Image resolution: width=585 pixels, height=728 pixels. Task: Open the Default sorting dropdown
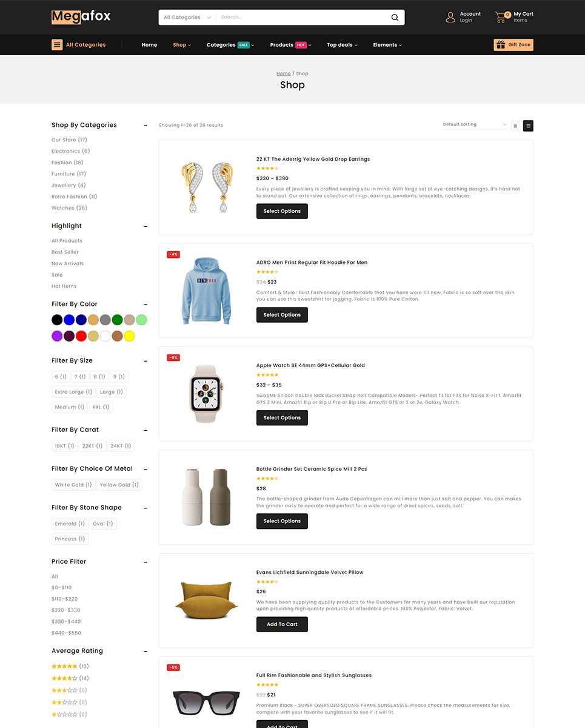coord(475,124)
